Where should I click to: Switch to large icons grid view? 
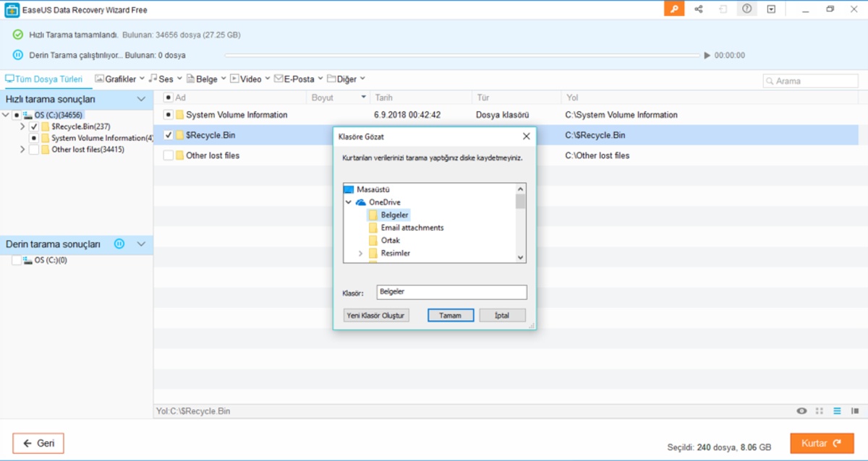820,411
